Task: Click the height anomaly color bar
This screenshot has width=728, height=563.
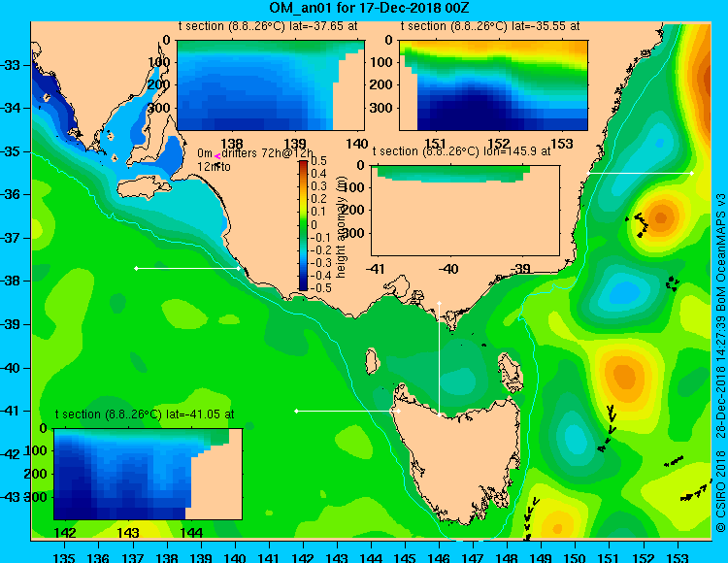Action: [303, 225]
